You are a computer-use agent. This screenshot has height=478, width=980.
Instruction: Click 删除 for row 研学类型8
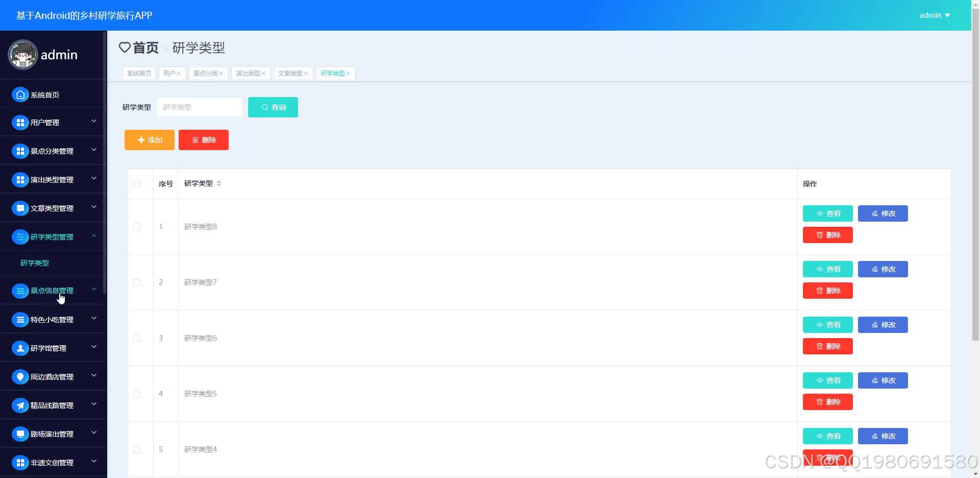point(828,235)
